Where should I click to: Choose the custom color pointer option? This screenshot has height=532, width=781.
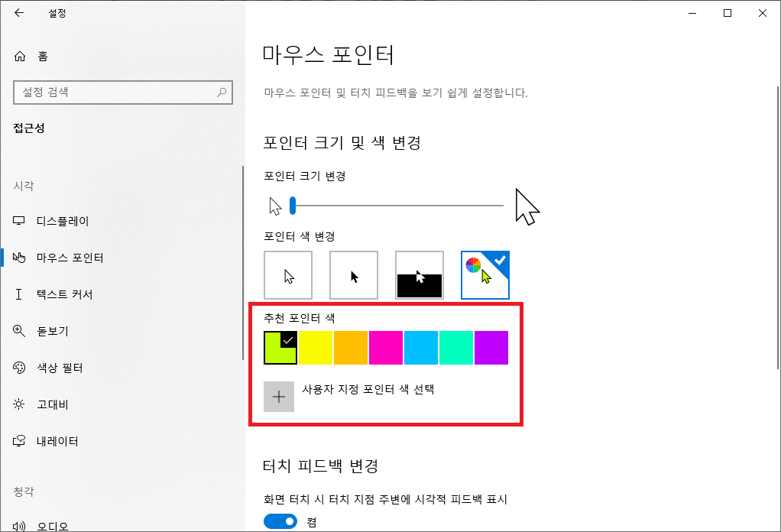485,275
